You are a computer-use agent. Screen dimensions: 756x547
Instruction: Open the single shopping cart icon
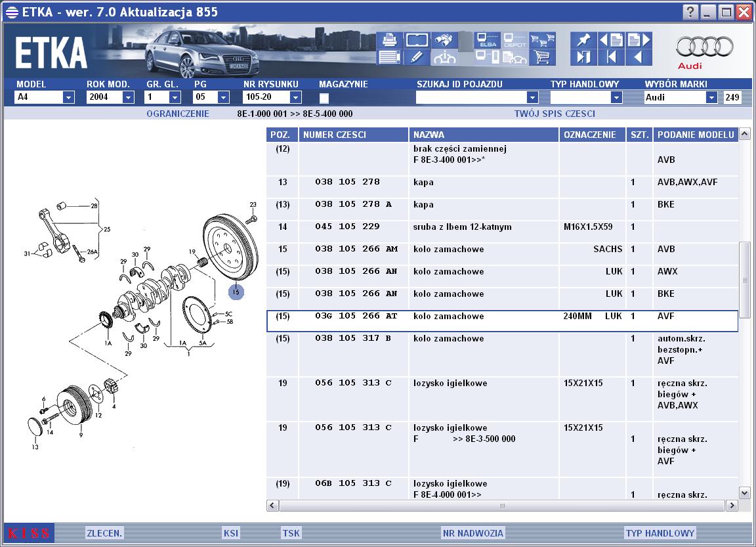point(542,57)
